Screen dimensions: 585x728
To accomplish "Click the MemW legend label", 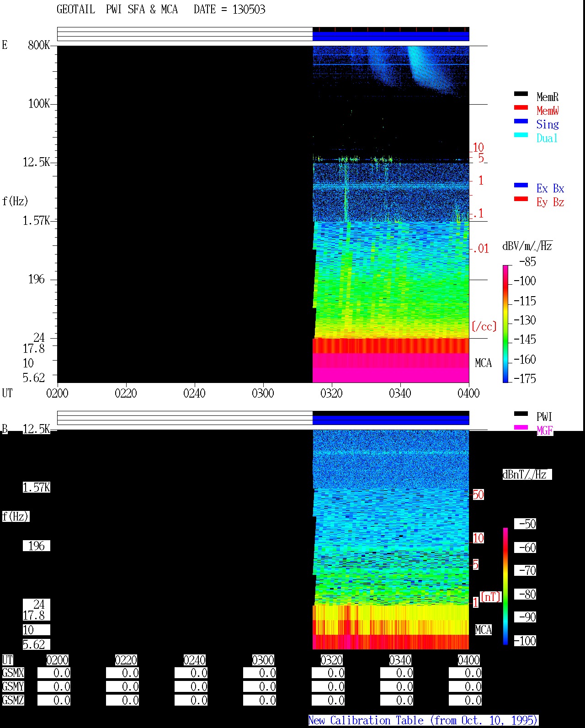I will coord(548,111).
